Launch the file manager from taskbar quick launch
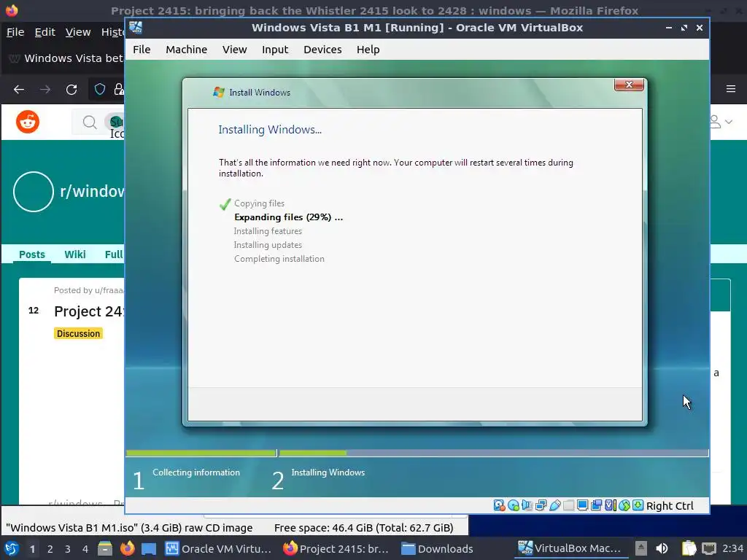The width and height of the screenshot is (747, 560). [x=105, y=548]
